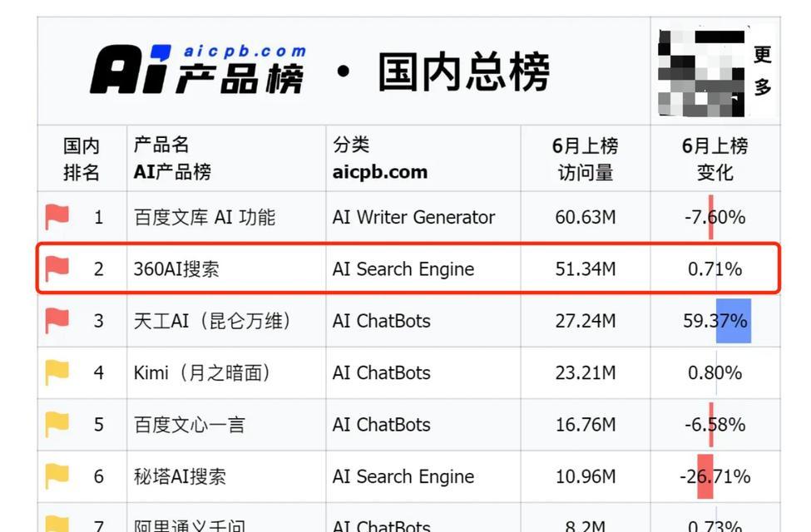Screen dimensions: 811x532
Task: Click rank number 6 in the ranking column
Action: (x=98, y=476)
